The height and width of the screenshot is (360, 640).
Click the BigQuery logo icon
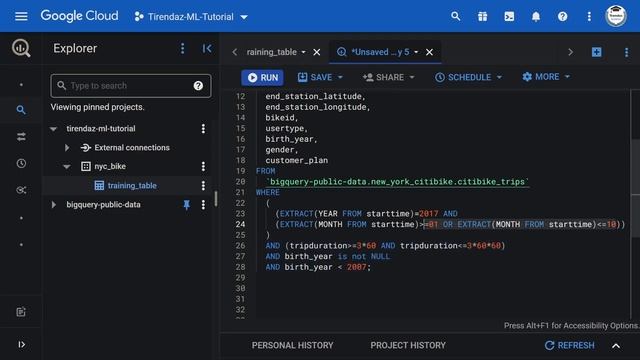[21, 48]
